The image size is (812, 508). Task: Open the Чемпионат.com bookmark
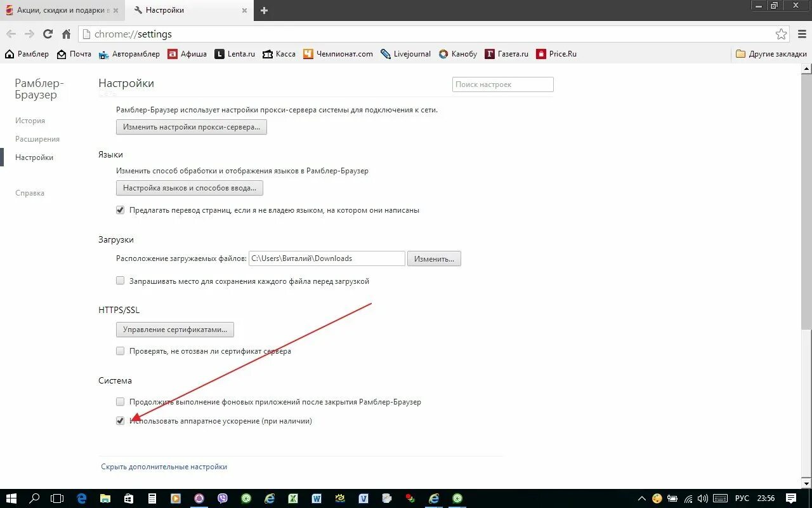point(338,54)
